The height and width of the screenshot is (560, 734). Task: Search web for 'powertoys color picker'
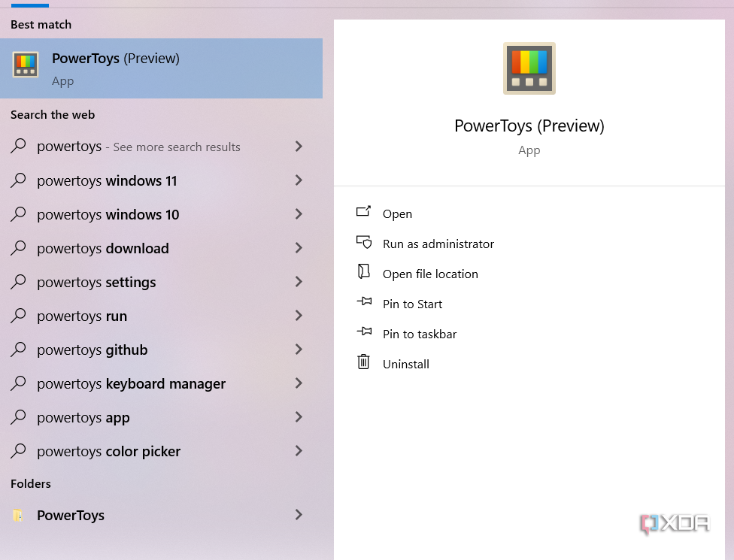pos(161,451)
